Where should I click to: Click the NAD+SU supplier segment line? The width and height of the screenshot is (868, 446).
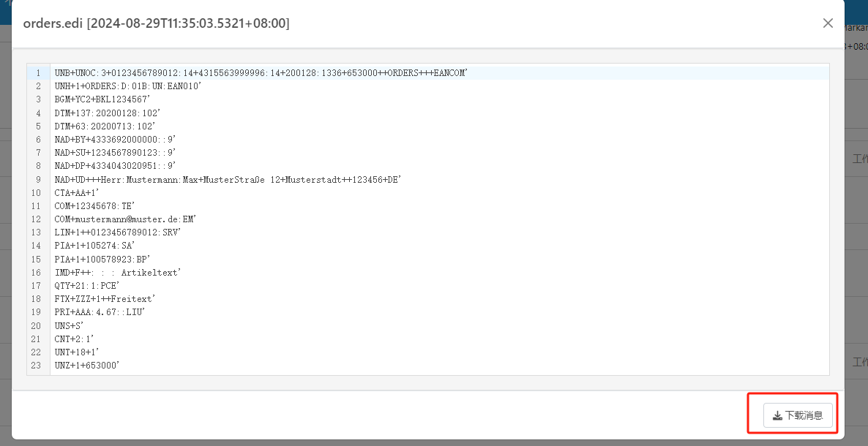(x=115, y=153)
